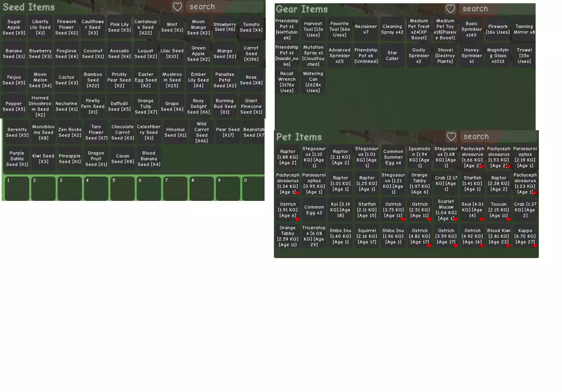Screen dimensions: 562x392
Task: Toggle favorites heart in Gear Items panel
Action: 450,9
